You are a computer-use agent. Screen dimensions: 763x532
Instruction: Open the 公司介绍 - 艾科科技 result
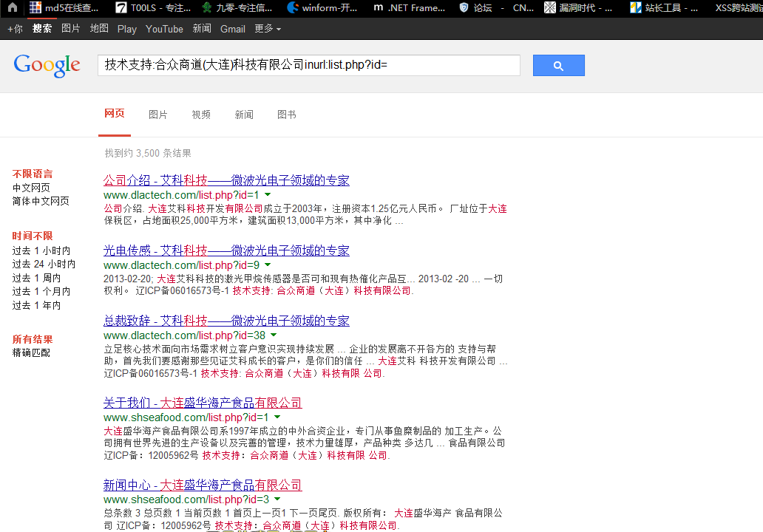pyautogui.click(x=226, y=180)
